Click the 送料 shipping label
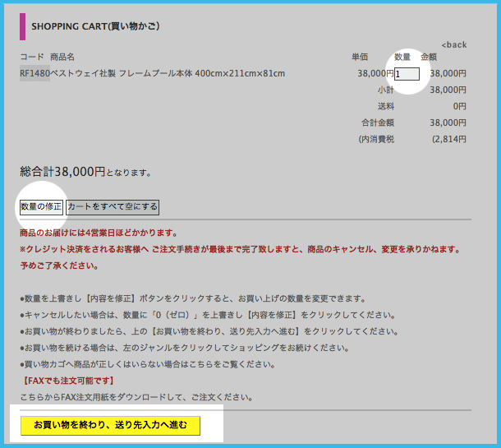Screen dimensions: 501x448 [385, 106]
